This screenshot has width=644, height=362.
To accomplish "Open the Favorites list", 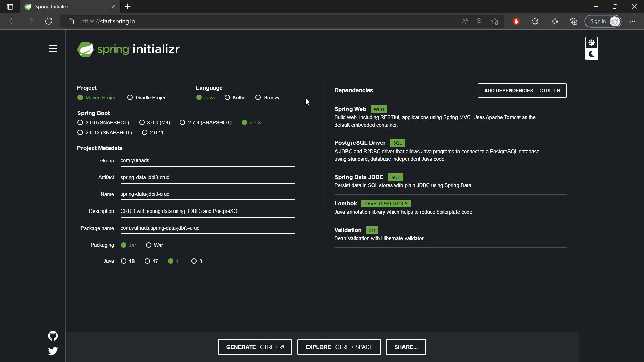I will (555, 21).
